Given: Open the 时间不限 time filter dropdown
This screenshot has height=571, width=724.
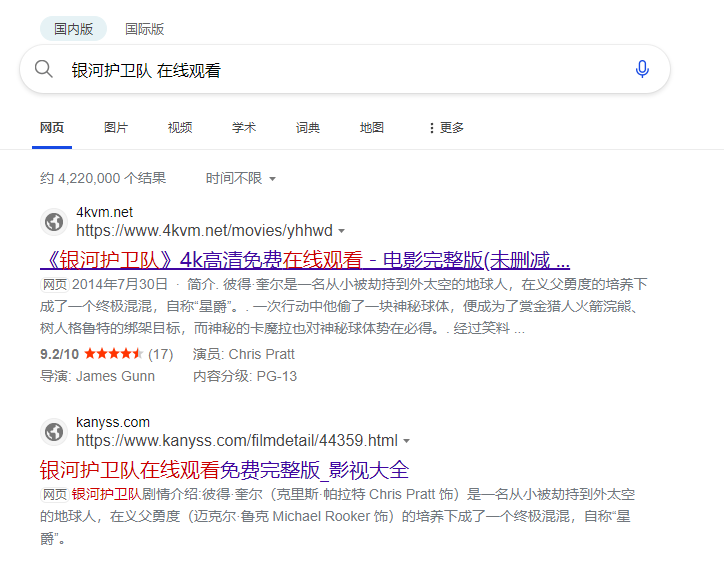Looking at the screenshot, I should [240, 178].
